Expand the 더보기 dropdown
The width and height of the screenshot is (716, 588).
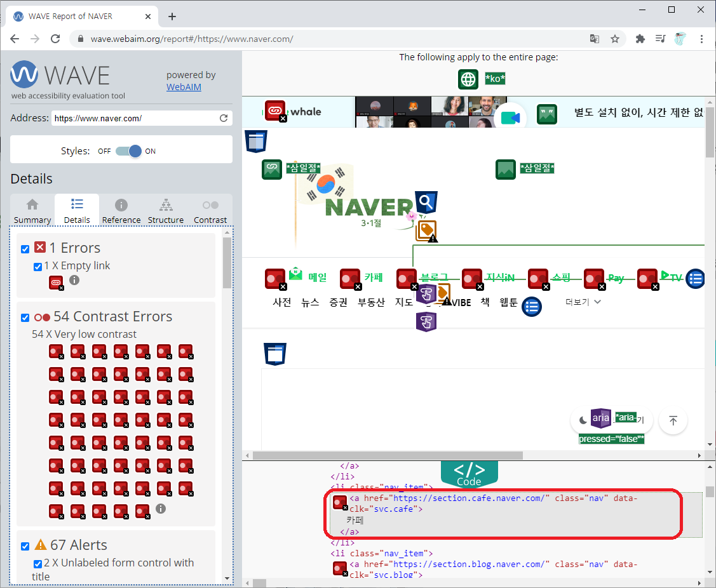(583, 302)
